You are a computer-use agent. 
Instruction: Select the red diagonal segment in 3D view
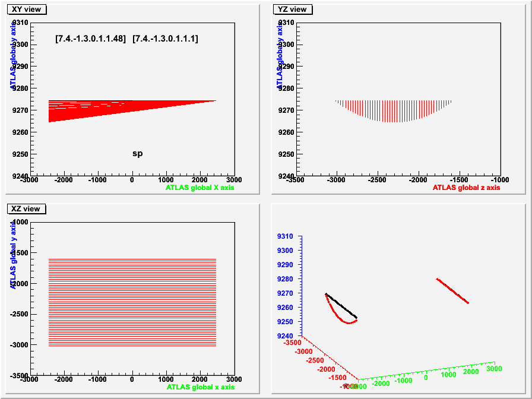(x=452, y=290)
